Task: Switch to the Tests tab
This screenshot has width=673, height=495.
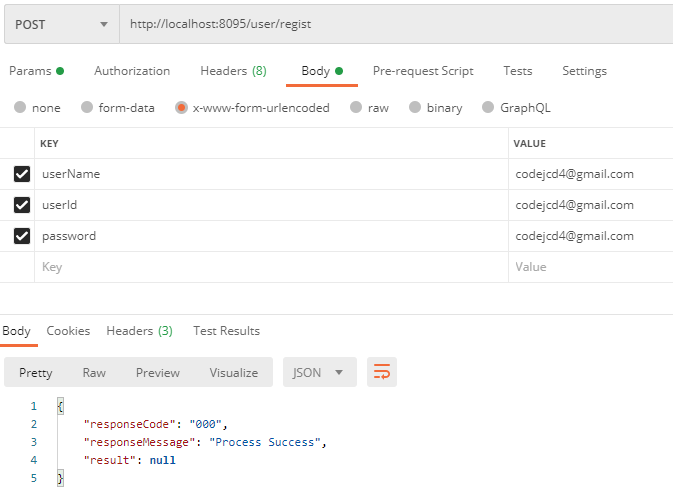Action: tap(518, 71)
